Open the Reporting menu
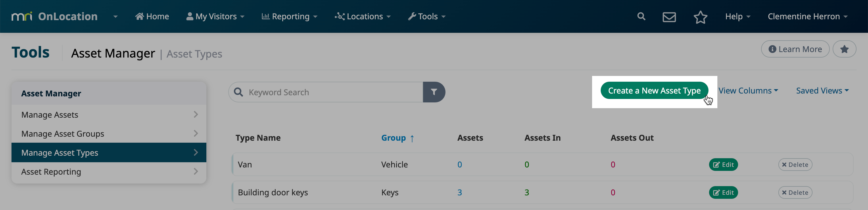The width and height of the screenshot is (868, 210). (289, 16)
